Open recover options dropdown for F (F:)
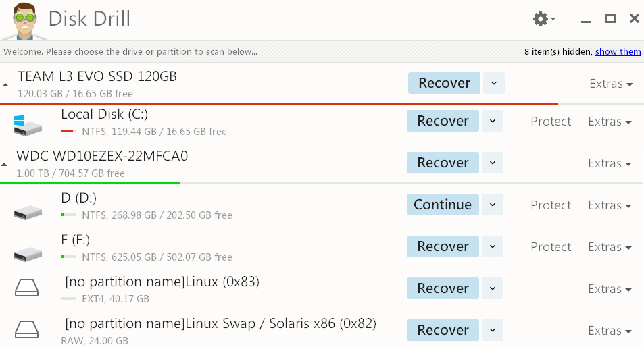644x347 pixels. coord(493,247)
